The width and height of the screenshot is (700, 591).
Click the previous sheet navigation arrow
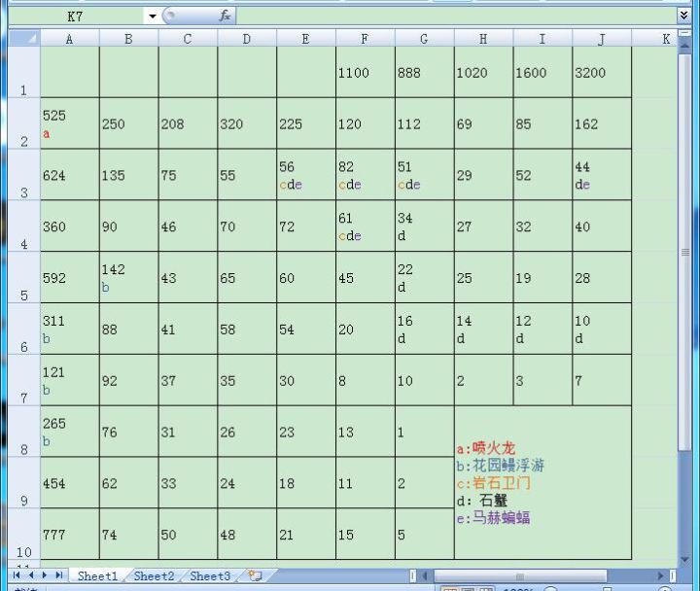coord(31,574)
